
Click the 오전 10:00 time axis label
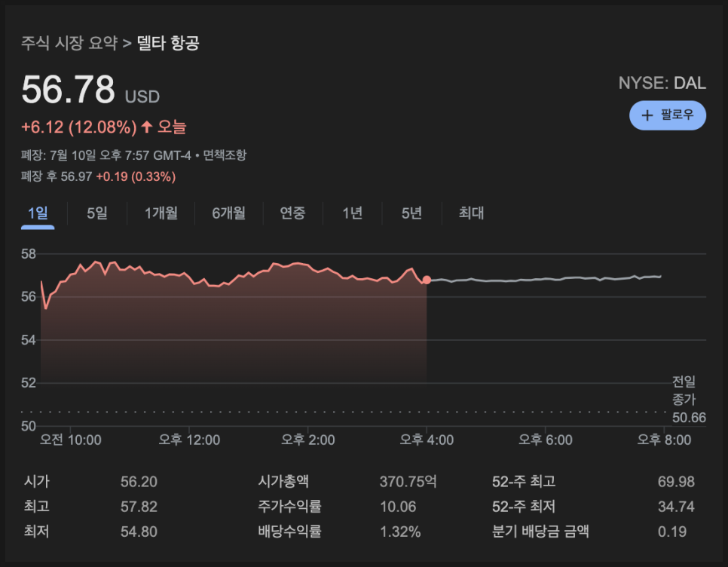click(71, 440)
